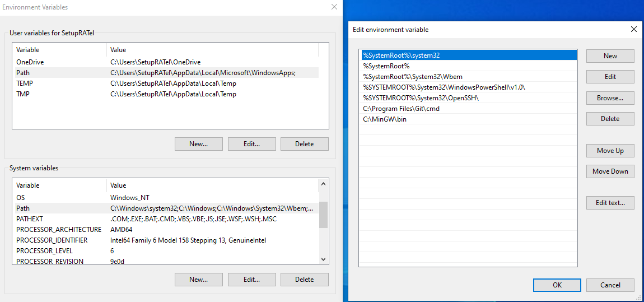Screen dimensions: 644x302
Task: Select the PROCESSOR_ARCHITECTURE variable
Action: tap(166, 230)
